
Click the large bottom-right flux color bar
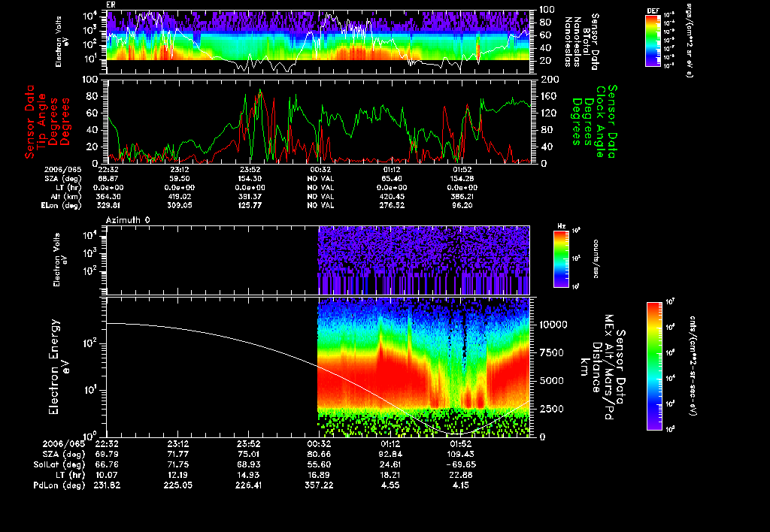pyautogui.click(x=653, y=366)
